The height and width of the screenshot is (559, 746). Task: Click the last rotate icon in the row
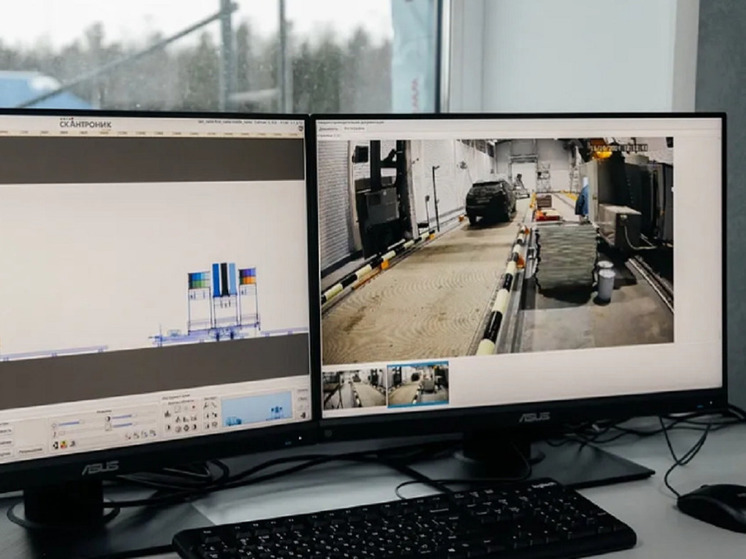(153, 433)
